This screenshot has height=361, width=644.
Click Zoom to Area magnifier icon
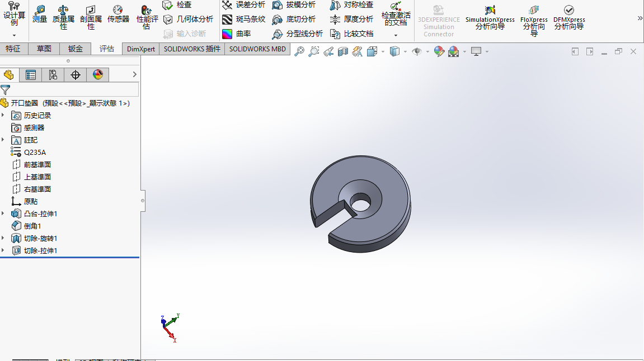(x=314, y=51)
